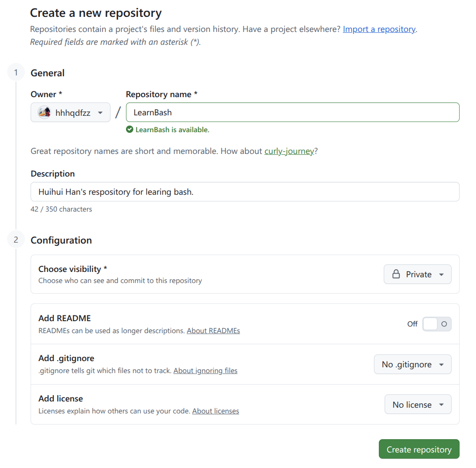Expand the Private visibility dropdown
476x468 pixels.
[x=417, y=274]
